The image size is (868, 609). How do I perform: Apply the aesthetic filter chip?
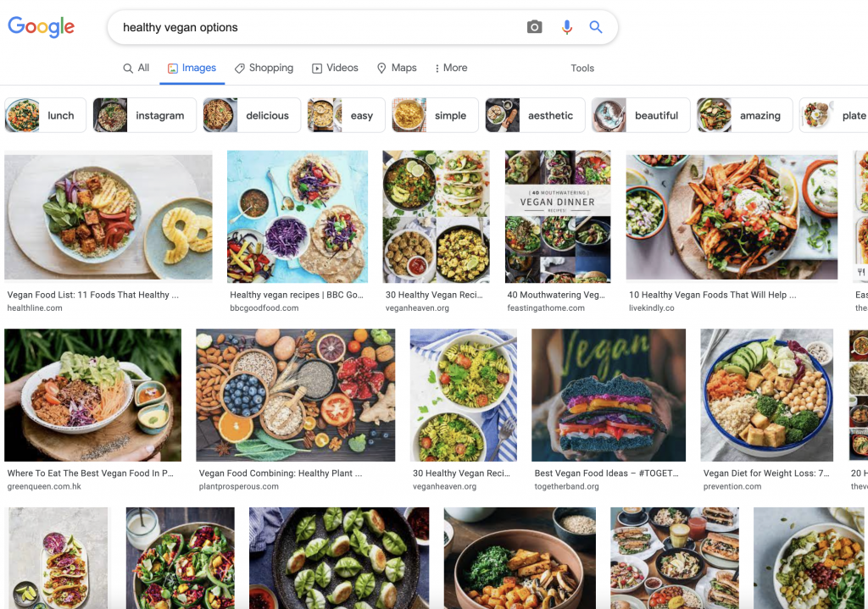534,115
